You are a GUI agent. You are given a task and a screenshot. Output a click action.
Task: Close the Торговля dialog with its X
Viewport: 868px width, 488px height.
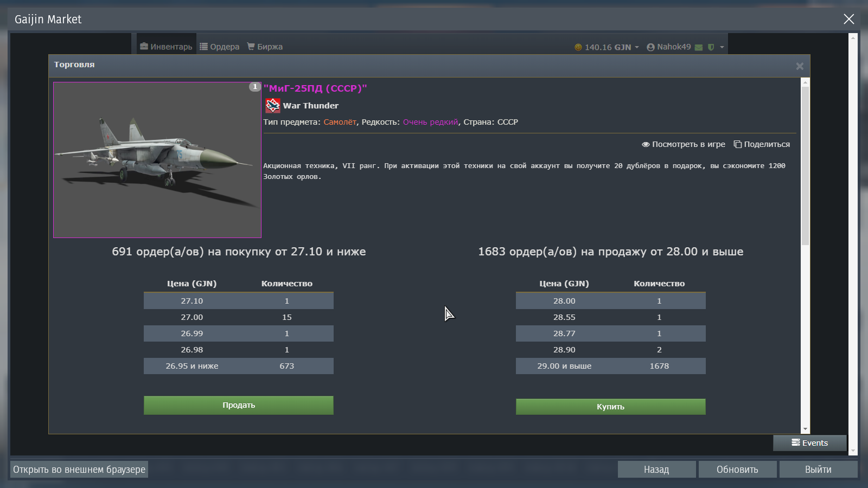click(799, 66)
